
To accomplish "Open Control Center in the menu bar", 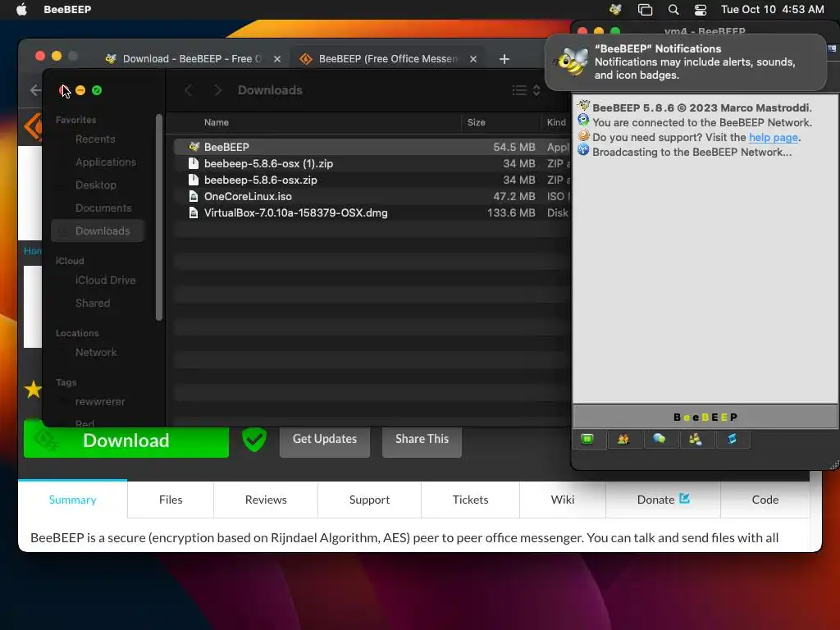I will point(701,9).
